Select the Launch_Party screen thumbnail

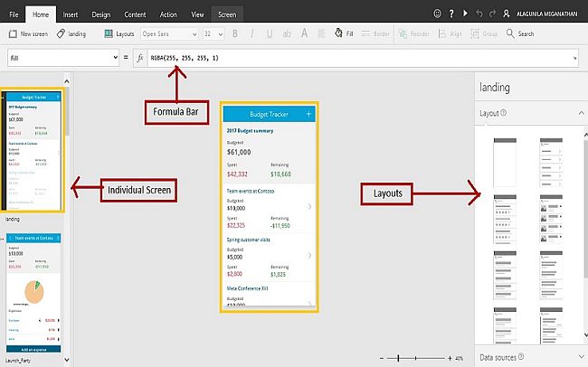point(33,293)
